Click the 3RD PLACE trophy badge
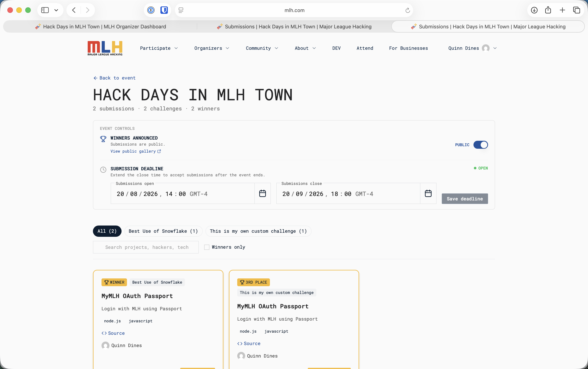The height and width of the screenshot is (369, 588). 253,282
